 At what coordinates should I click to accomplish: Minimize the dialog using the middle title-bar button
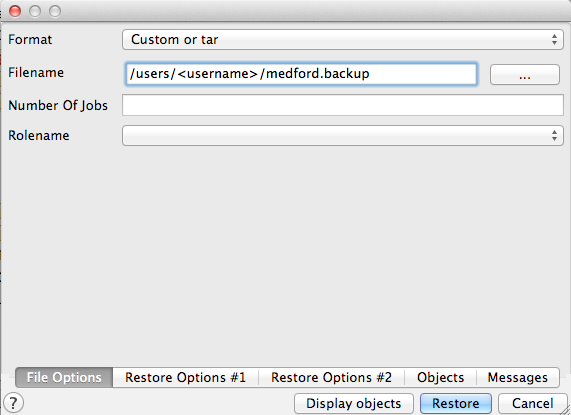click(x=35, y=11)
